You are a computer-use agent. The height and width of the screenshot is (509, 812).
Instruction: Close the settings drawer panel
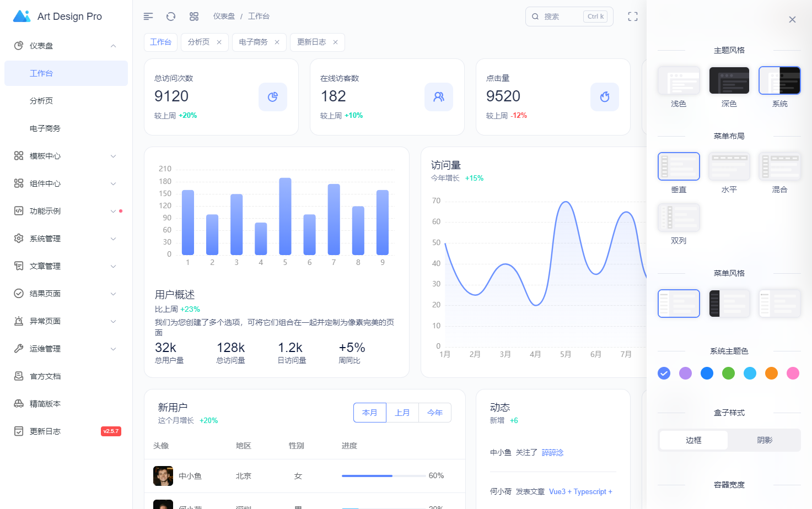click(792, 20)
